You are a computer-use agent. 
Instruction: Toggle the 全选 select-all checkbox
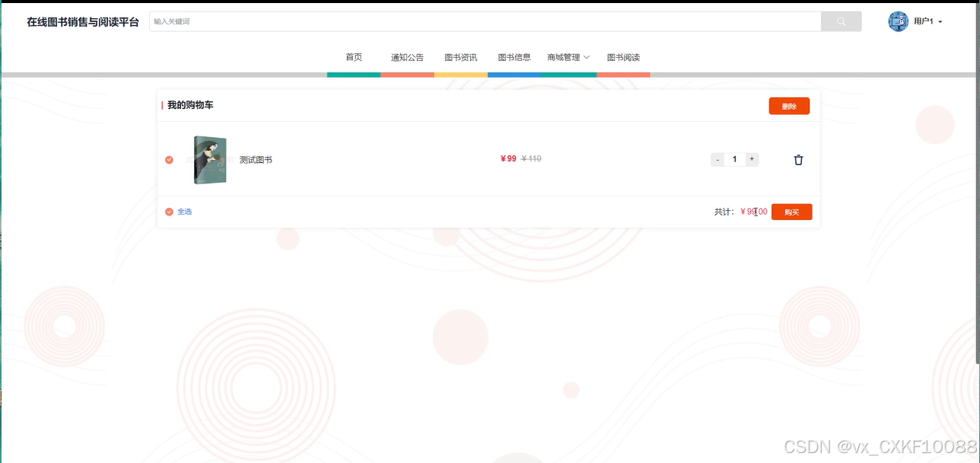click(x=169, y=212)
